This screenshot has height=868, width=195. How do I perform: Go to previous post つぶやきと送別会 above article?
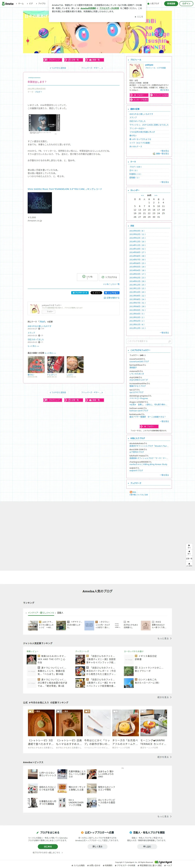point(58,68)
